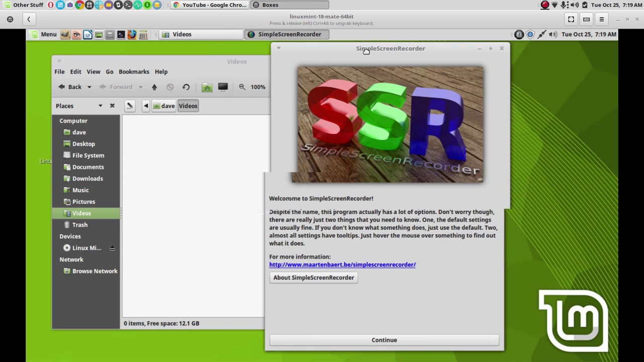
Task: Click the Boxes fullscreen icon
Action: pyautogui.click(x=571, y=19)
